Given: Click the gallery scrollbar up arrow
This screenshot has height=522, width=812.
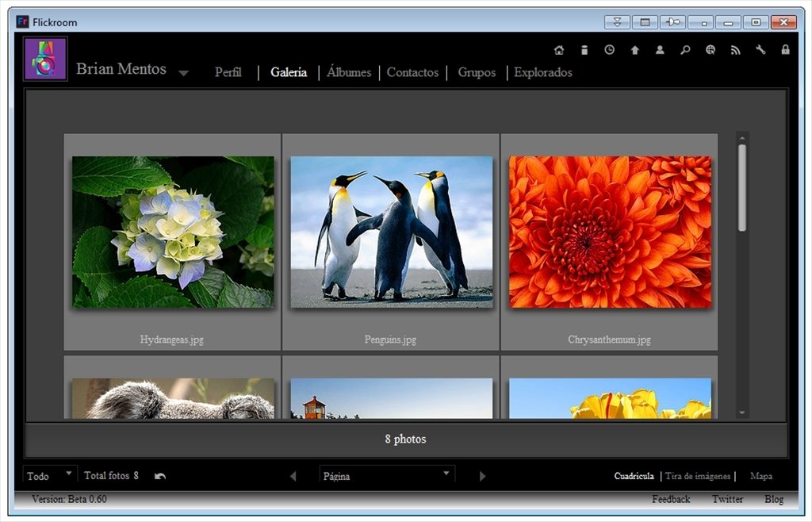Looking at the screenshot, I should pos(742,138).
